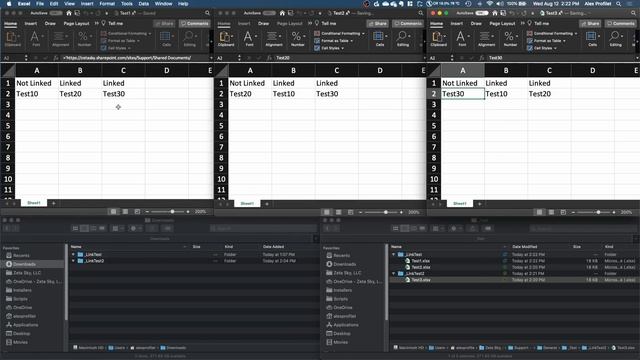Viewport: 640px width, 360px height.
Task: Open Format as Table dropdown in Test3 window
Action: pos(546,41)
